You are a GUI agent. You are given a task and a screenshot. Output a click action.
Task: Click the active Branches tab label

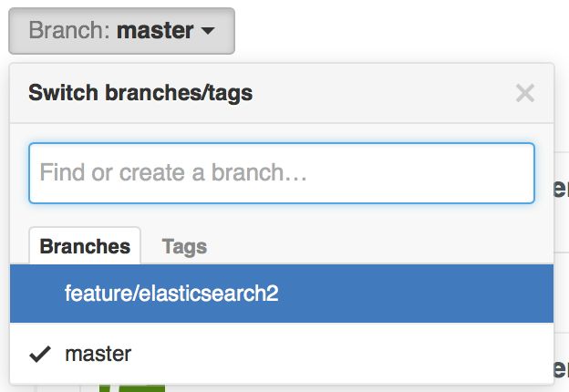click(85, 246)
